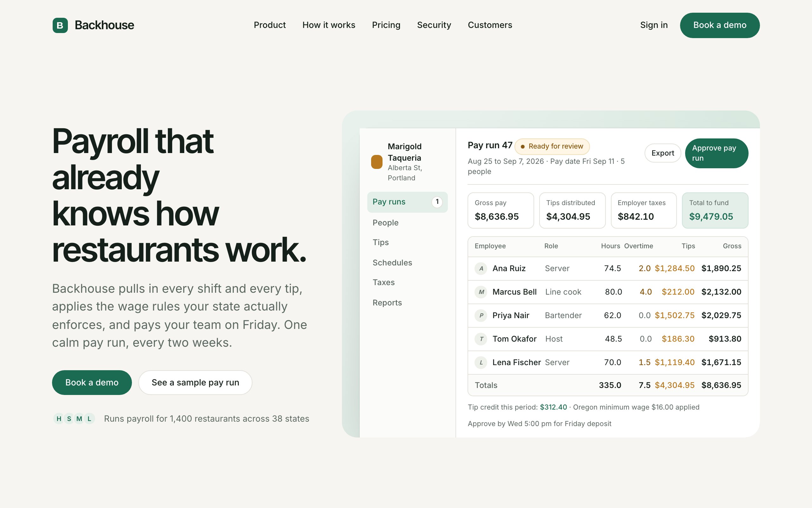This screenshot has height=508, width=812.
Task: Click the total hours value 335.0
Action: (610, 385)
